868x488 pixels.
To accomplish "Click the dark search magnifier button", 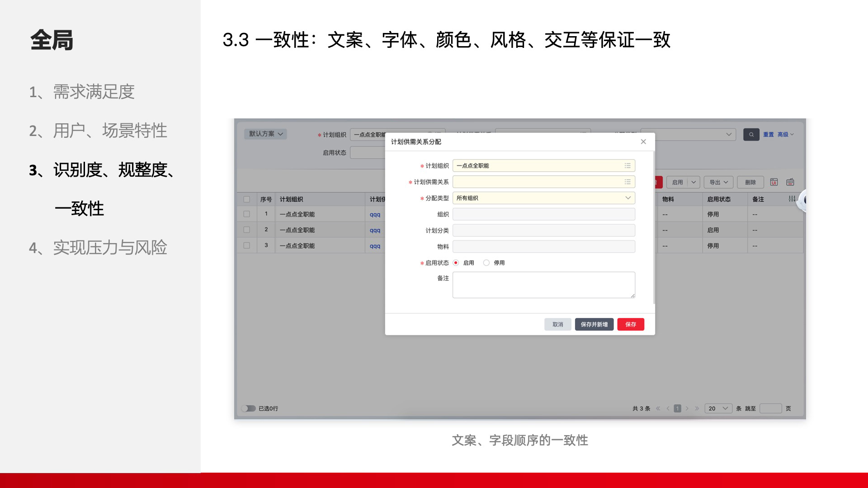I will pos(751,134).
